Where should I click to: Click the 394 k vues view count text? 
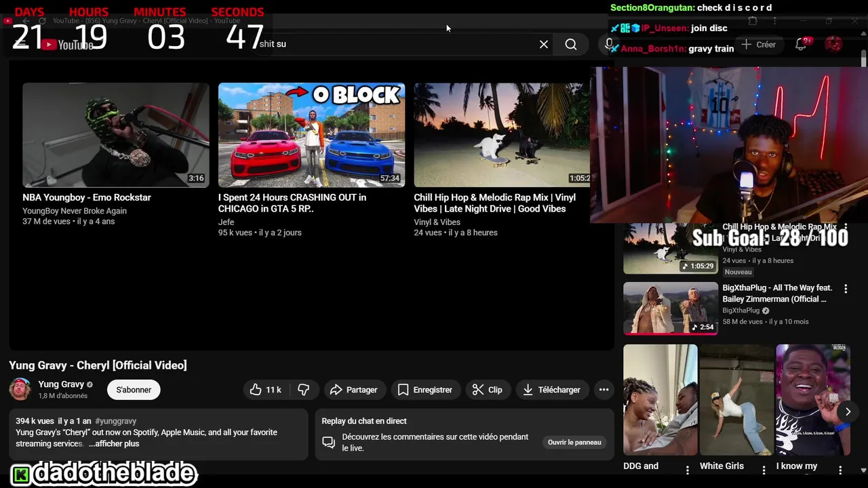(35, 421)
